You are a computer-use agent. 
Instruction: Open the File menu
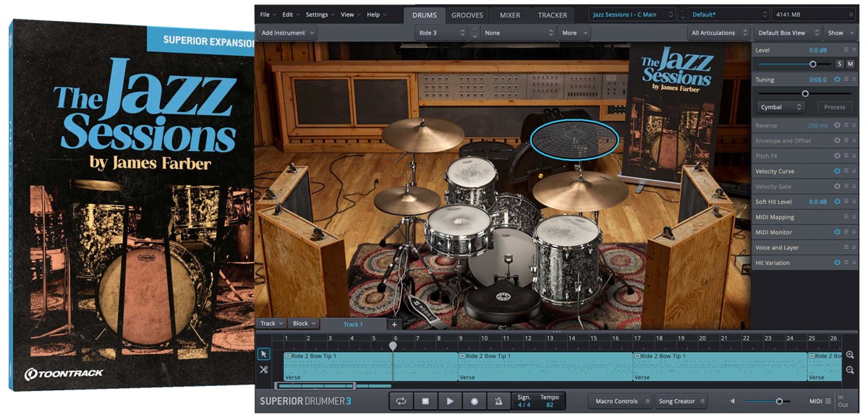268,14
